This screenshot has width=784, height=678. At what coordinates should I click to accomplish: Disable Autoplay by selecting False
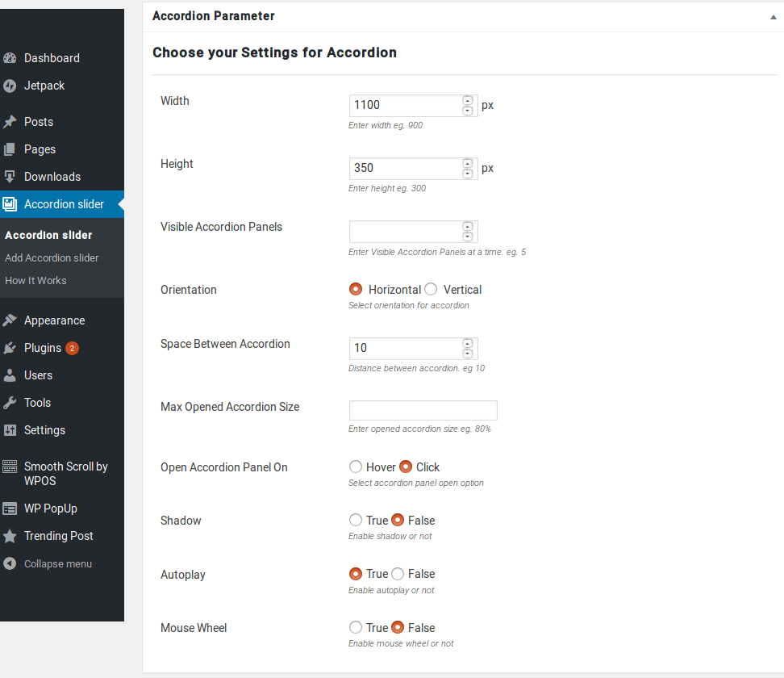[398, 573]
